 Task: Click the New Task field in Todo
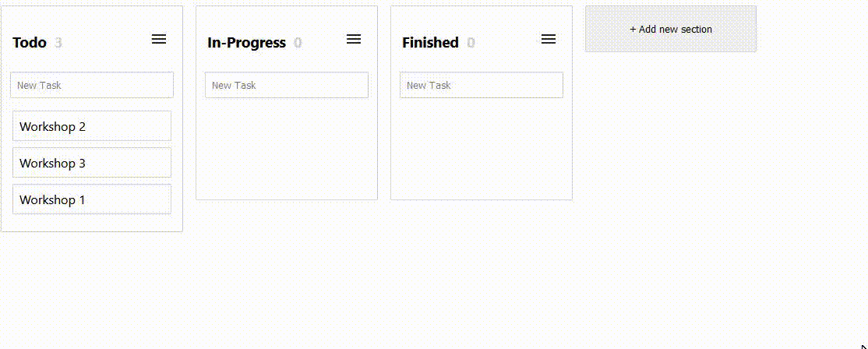click(x=92, y=86)
